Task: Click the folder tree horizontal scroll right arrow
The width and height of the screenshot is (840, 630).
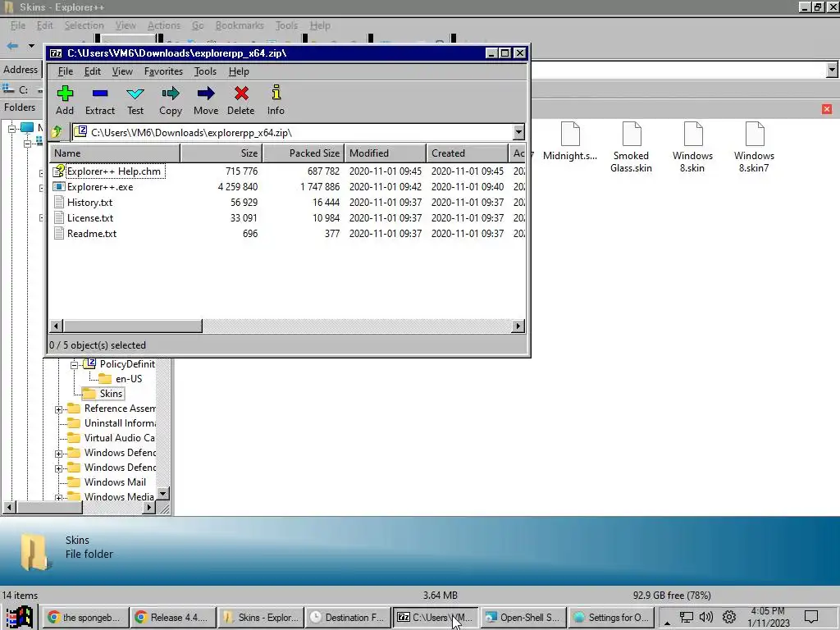Action: 149,507
